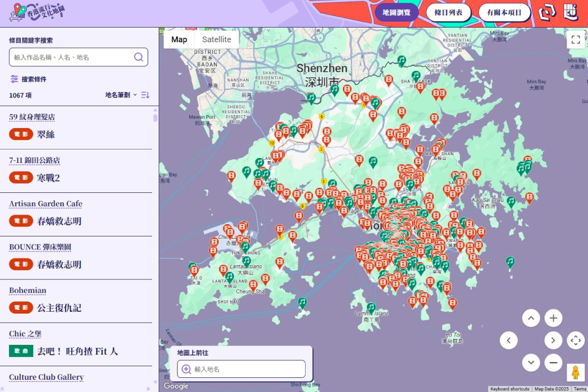This screenshot has height=392, width=588.
Task: Click the map camera controls compass button
Action: click(576, 341)
